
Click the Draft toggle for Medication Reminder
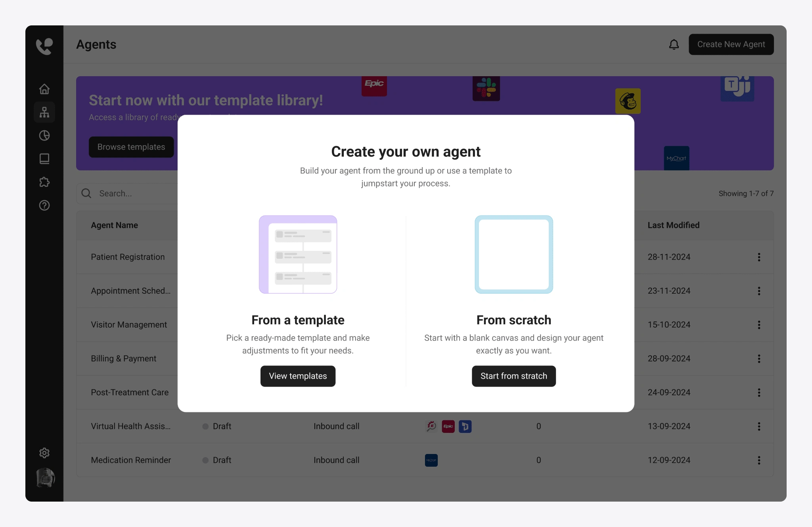(205, 460)
